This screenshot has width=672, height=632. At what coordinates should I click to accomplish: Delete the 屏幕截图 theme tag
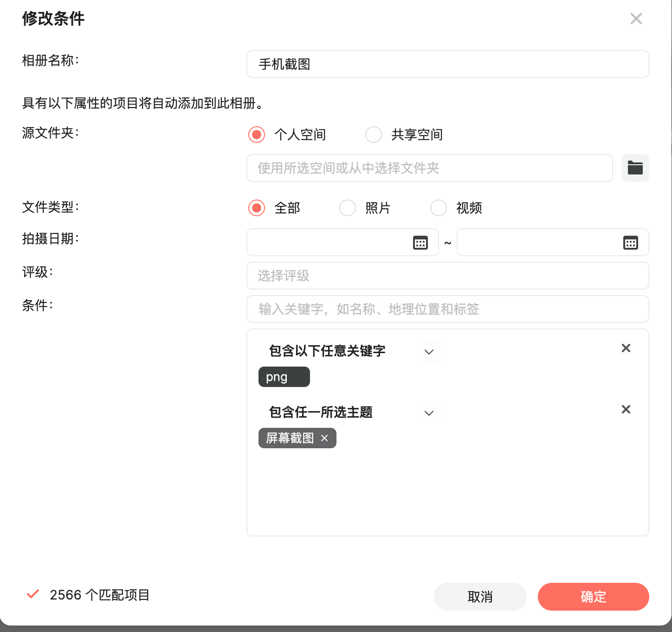click(324, 438)
